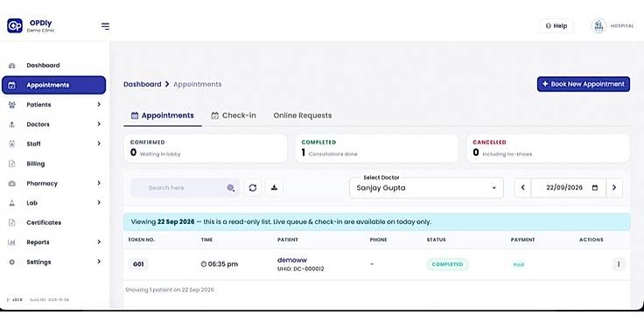644x322 pixels.
Task: Expand the Staff submenu chevron
Action: [x=99, y=143]
